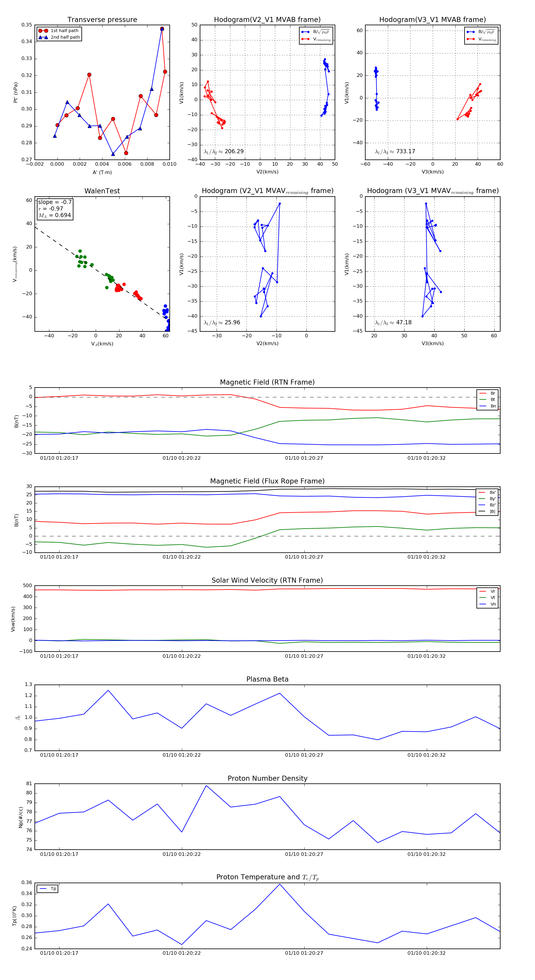Click the λ1/λ2 ≈ 206.29 annotation text
This screenshot has width=535, height=980.
224,151
